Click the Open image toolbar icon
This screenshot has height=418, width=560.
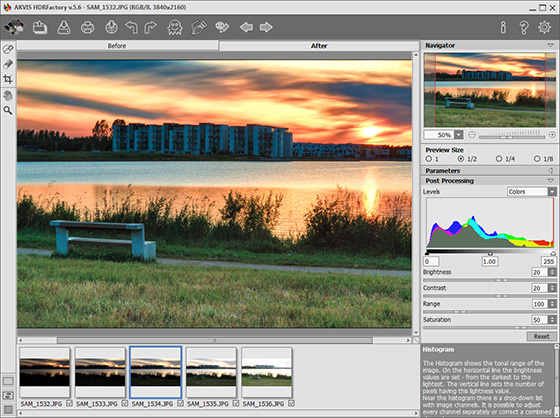[x=40, y=27]
